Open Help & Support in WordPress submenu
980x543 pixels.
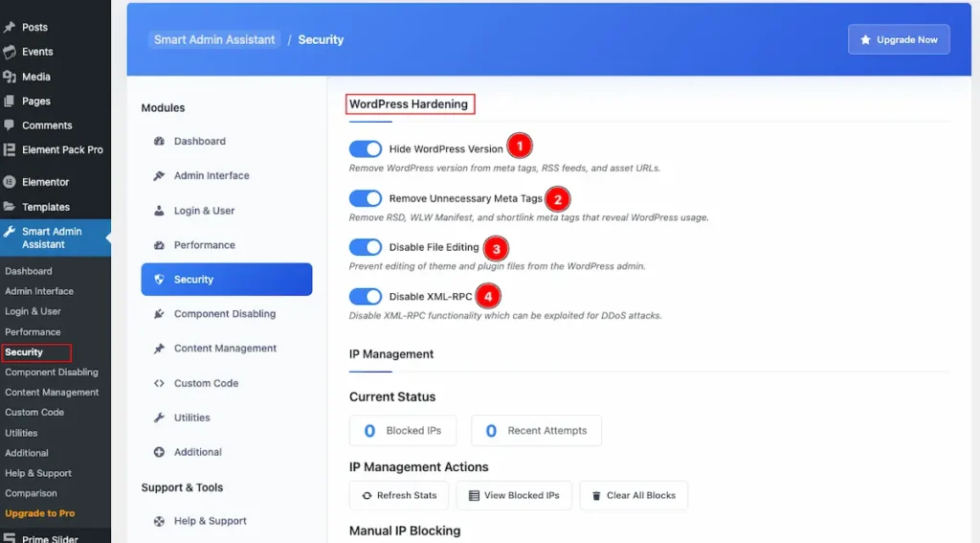tap(38, 473)
